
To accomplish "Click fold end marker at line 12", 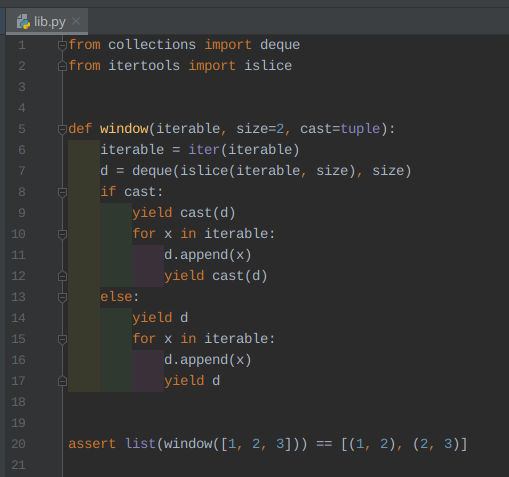I will (x=62, y=276).
